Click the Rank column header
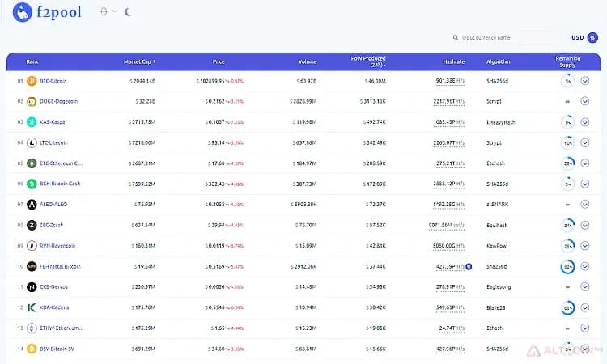Viewport: 607px width, 364px height. (x=32, y=61)
